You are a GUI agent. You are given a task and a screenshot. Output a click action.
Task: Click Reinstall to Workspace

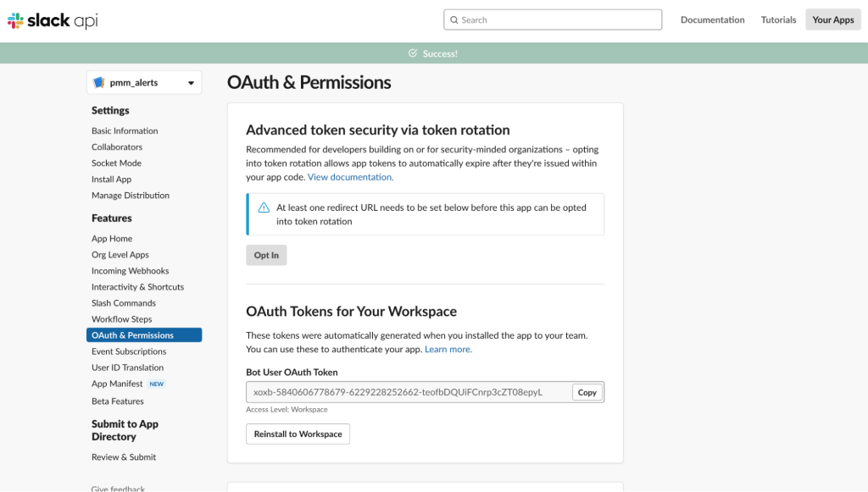[x=298, y=434]
